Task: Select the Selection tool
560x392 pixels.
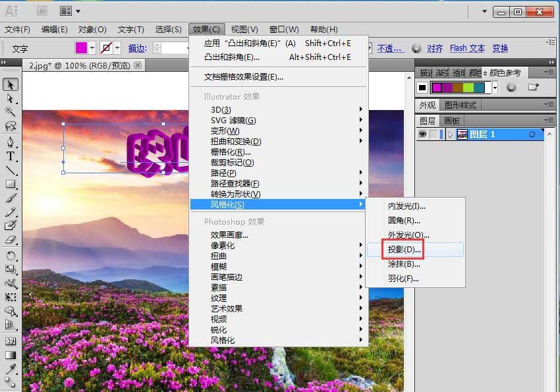Action: [9, 86]
